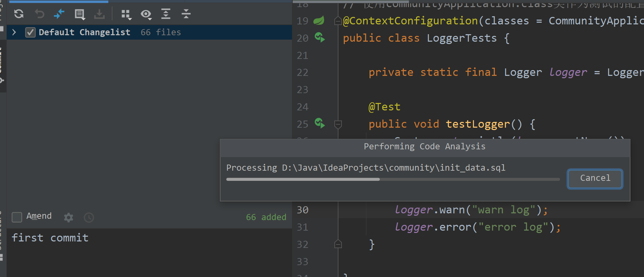This screenshot has height=277, width=644.
Task: Expand the Default Changelist node
Action: coord(14,32)
